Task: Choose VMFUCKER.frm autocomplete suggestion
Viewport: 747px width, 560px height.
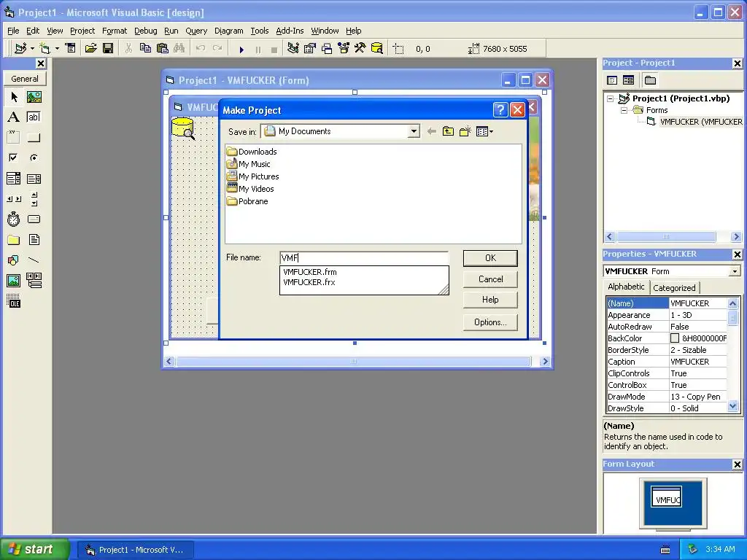Action: pos(309,272)
